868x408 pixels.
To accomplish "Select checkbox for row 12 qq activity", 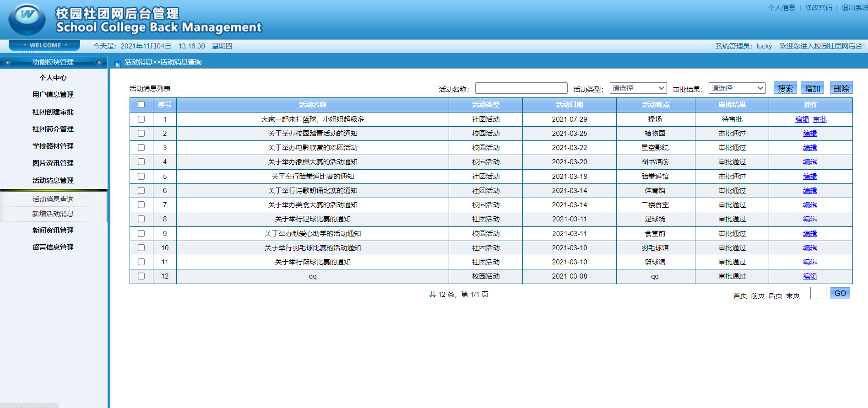I will (x=141, y=276).
